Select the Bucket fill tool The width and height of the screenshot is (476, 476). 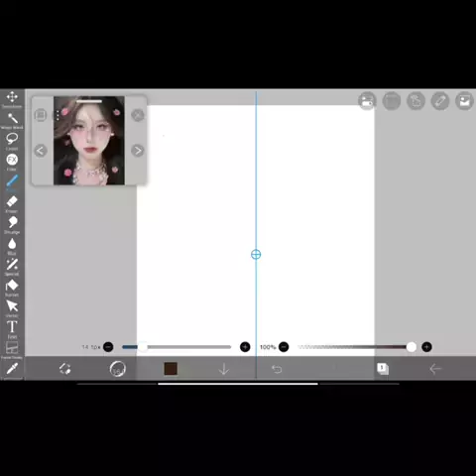click(12, 286)
